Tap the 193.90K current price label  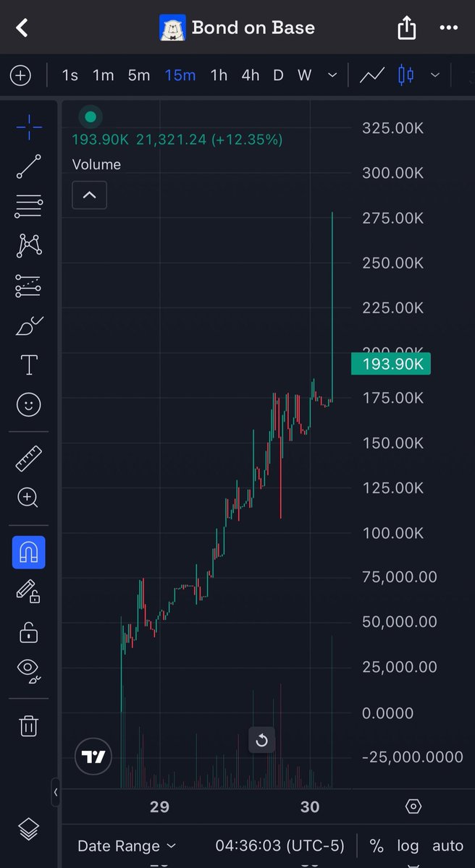pyautogui.click(x=390, y=364)
